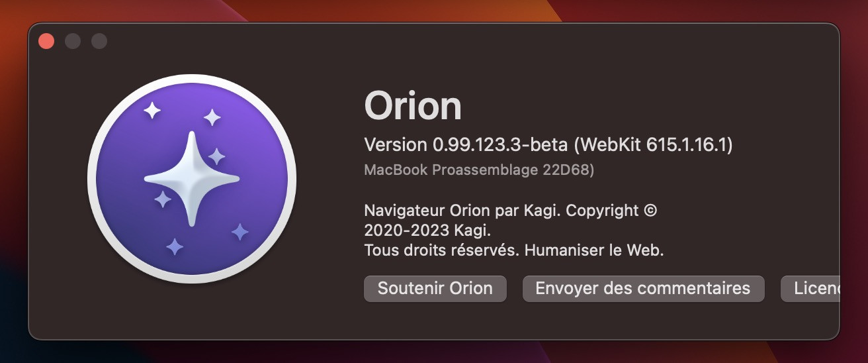This screenshot has width=868, height=363.
Task: Click the partially visible Licence button
Action: click(810, 289)
